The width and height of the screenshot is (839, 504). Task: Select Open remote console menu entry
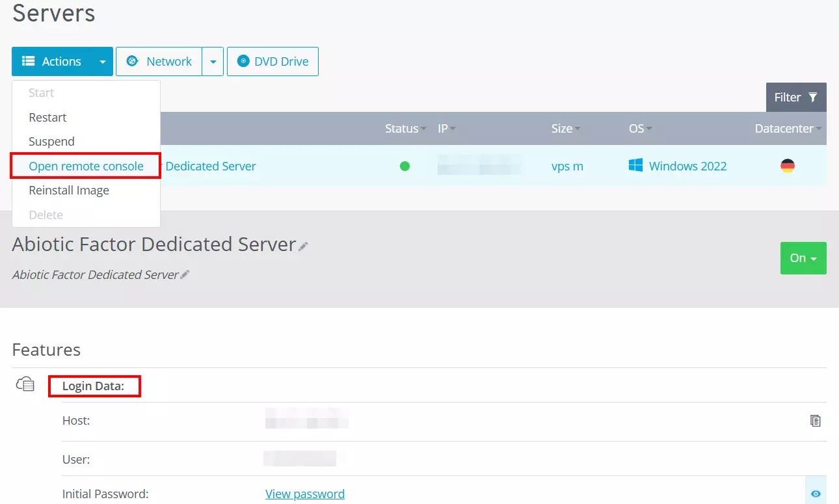coord(86,166)
